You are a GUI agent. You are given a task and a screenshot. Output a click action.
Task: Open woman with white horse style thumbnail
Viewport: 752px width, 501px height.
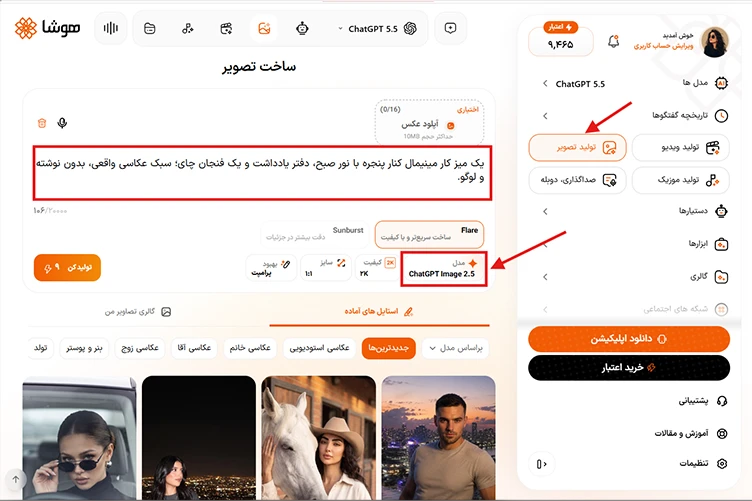318,437
